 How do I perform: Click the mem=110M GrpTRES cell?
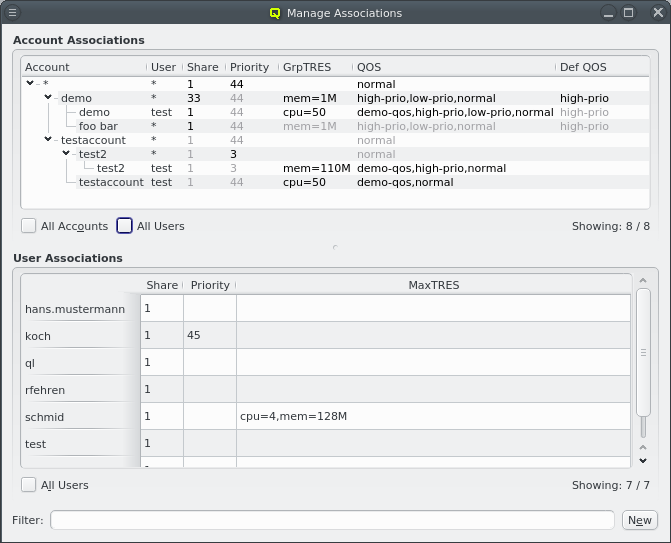[x=317, y=168]
